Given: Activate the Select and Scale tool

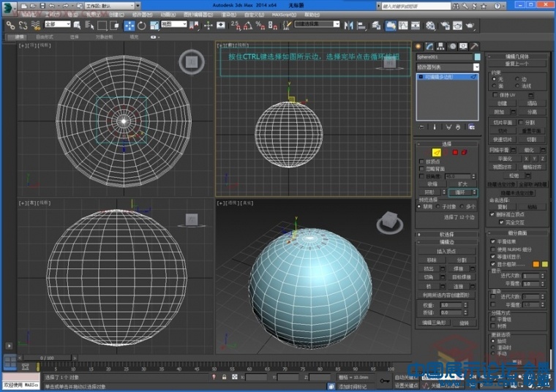Looking at the screenshot, I should point(154,26).
